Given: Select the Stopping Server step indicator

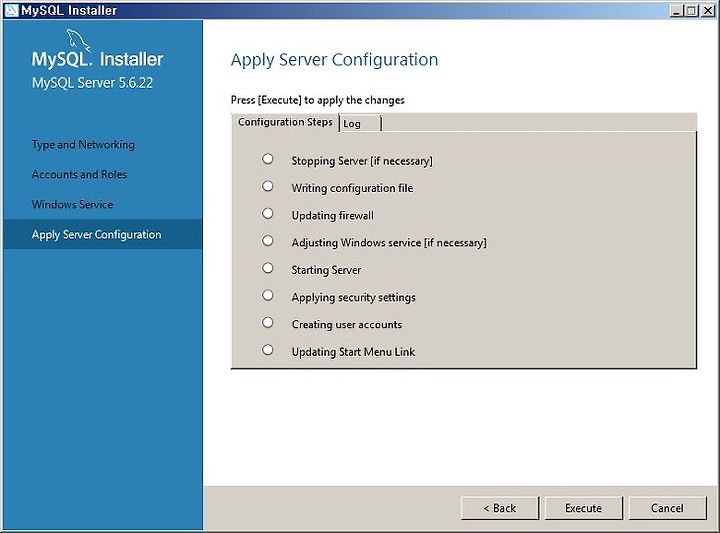Looking at the screenshot, I should [x=268, y=159].
